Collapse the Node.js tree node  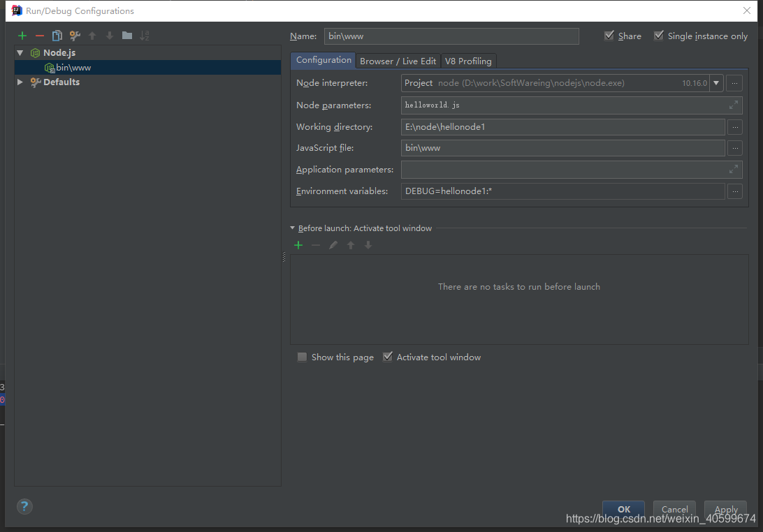point(20,52)
